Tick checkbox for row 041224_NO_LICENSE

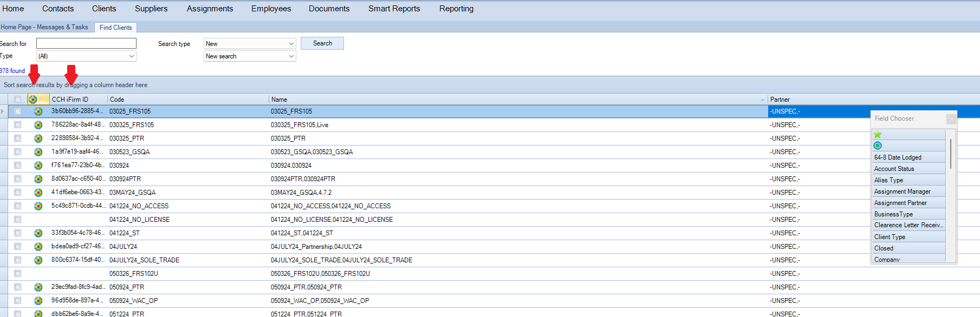click(18, 220)
